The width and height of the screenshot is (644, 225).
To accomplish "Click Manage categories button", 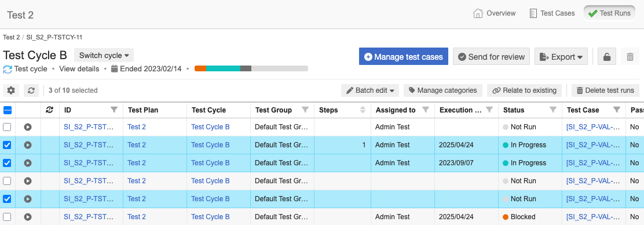I will coord(442,90).
